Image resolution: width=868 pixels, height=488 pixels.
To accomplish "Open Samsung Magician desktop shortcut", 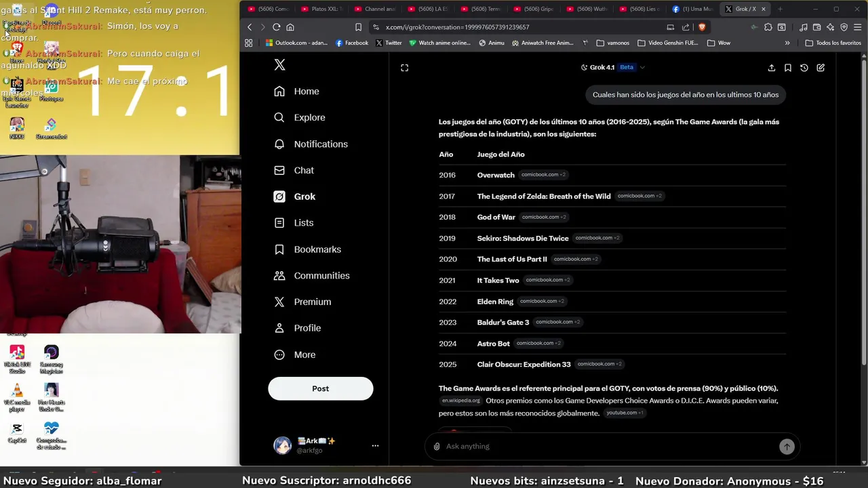I will pos(52,360).
